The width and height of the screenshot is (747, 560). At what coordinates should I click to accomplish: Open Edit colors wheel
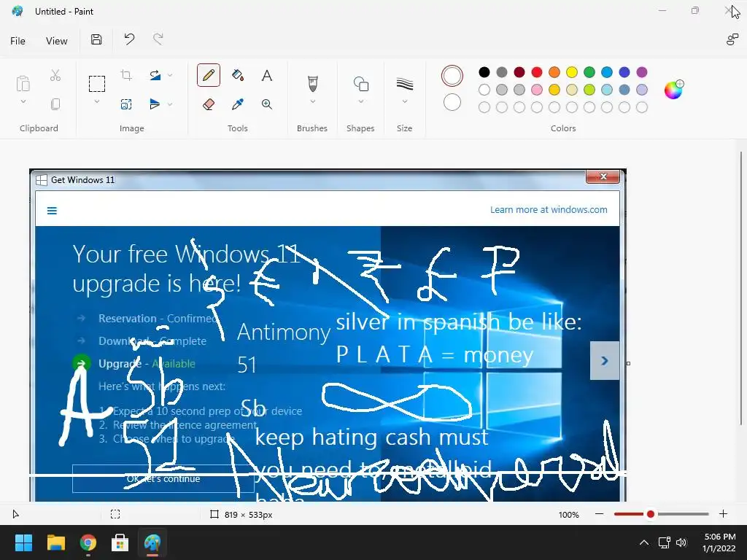tap(673, 90)
